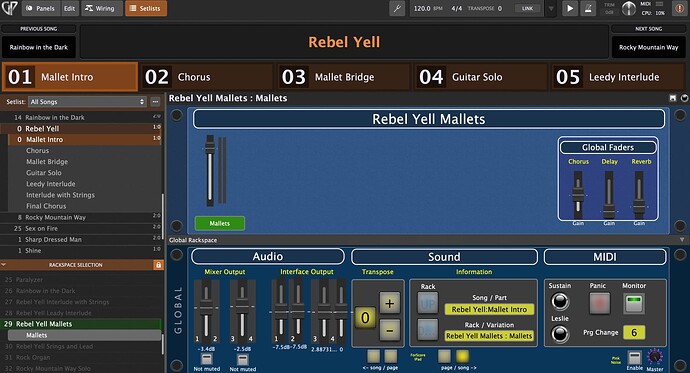Click the interface output 1 fader
This screenshot has height=373, width=690.
(x=280, y=311)
